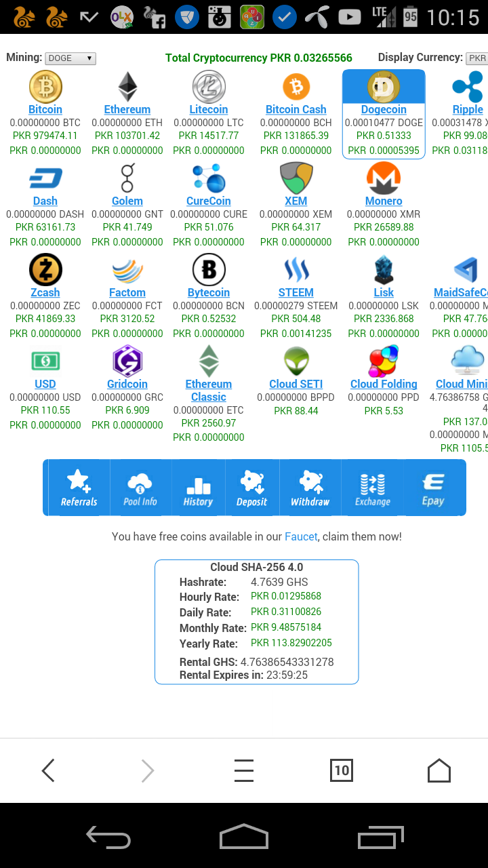Open the Cloud Folding text link
The height and width of the screenshot is (868, 488).
(x=384, y=384)
